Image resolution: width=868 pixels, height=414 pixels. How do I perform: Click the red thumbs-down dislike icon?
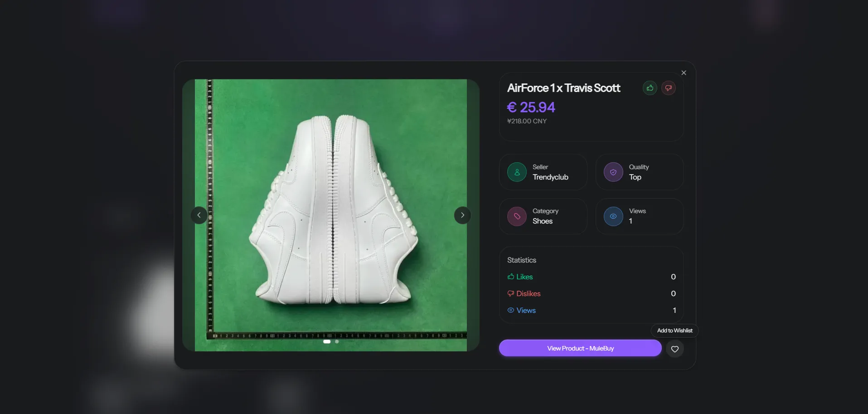coord(668,88)
